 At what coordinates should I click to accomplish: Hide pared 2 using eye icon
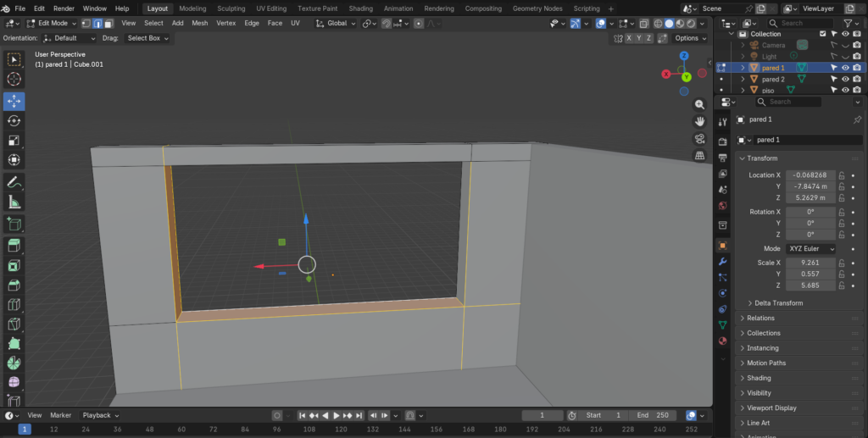845,79
